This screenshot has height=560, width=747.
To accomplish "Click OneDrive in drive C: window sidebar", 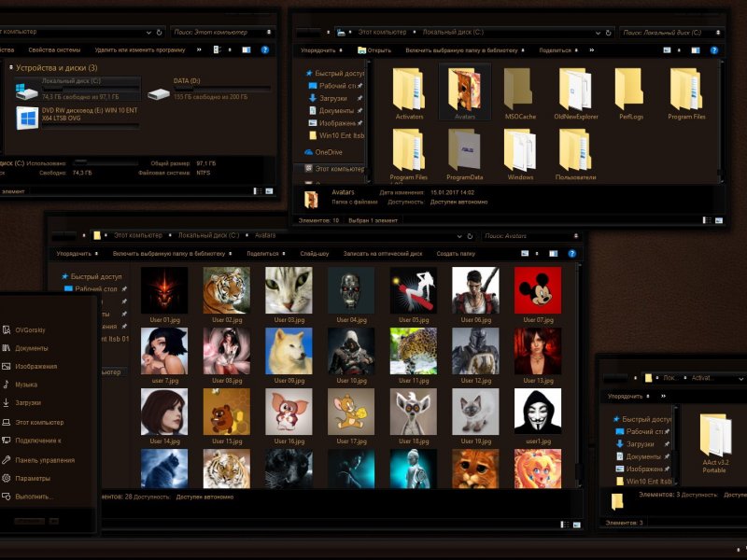I will (323, 152).
